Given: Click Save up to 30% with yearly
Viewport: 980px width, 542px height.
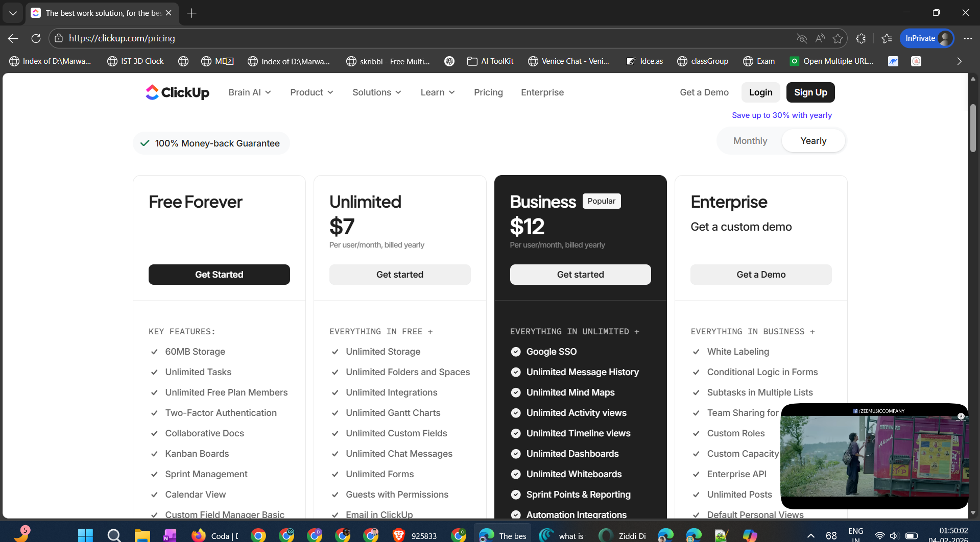Looking at the screenshot, I should point(782,115).
